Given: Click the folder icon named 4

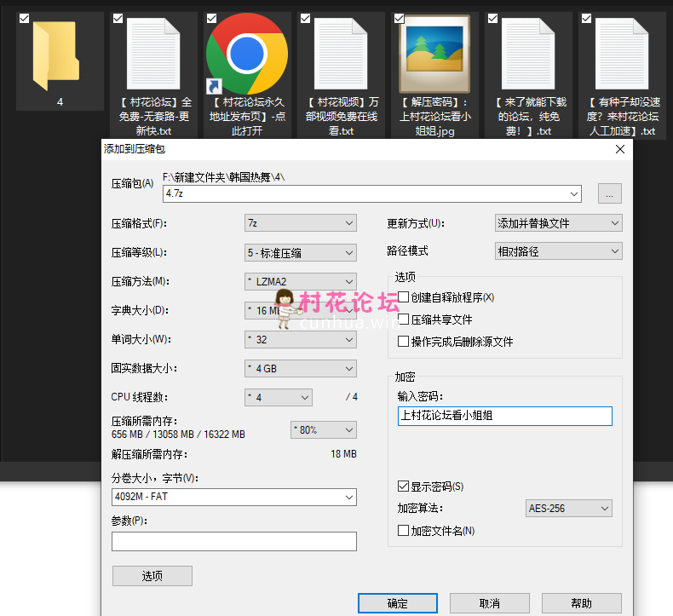Looking at the screenshot, I should (x=59, y=55).
